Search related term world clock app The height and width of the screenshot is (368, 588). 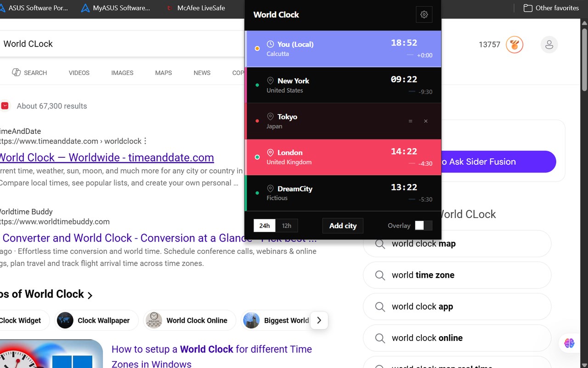tap(457, 306)
